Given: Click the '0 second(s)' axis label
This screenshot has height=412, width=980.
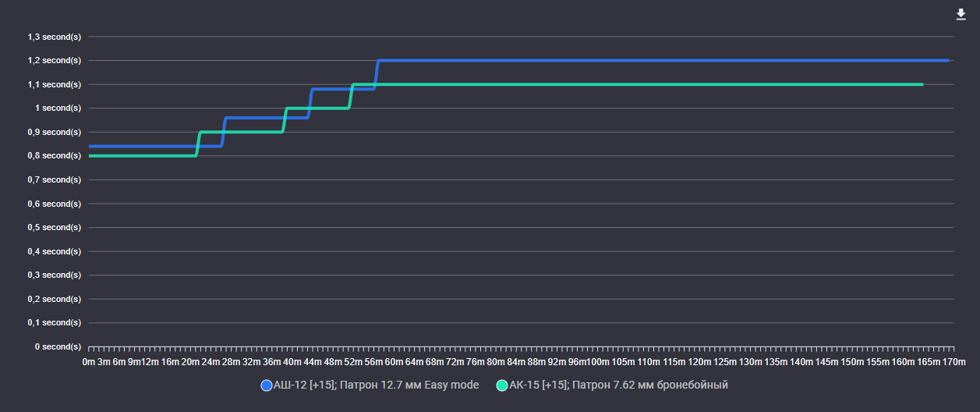Looking at the screenshot, I should [x=58, y=346].
